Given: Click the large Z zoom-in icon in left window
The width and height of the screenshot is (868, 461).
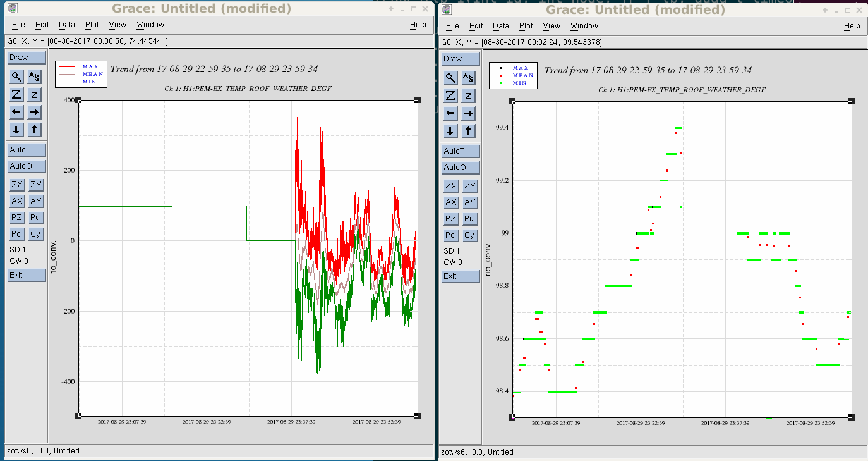Looking at the screenshot, I should click(17, 95).
